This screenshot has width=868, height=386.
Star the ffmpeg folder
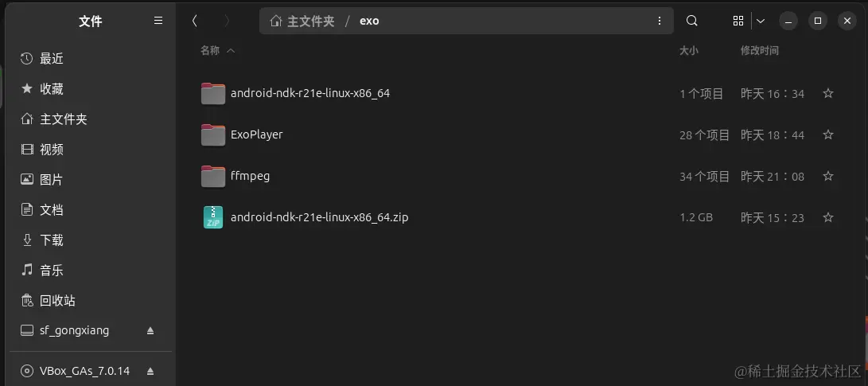click(x=828, y=176)
